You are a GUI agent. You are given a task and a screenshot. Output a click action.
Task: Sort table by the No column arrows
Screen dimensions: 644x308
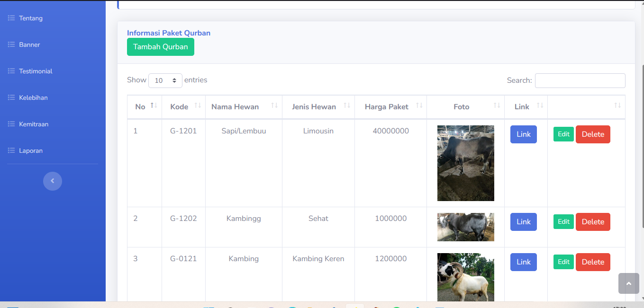(154, 106)
